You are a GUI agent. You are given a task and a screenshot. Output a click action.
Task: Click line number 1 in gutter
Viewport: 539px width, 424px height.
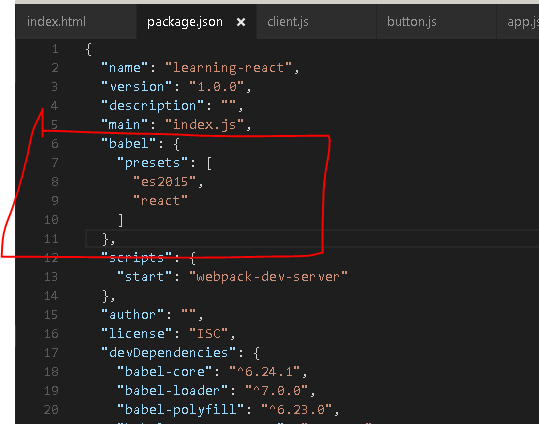(x=55, y=49)
